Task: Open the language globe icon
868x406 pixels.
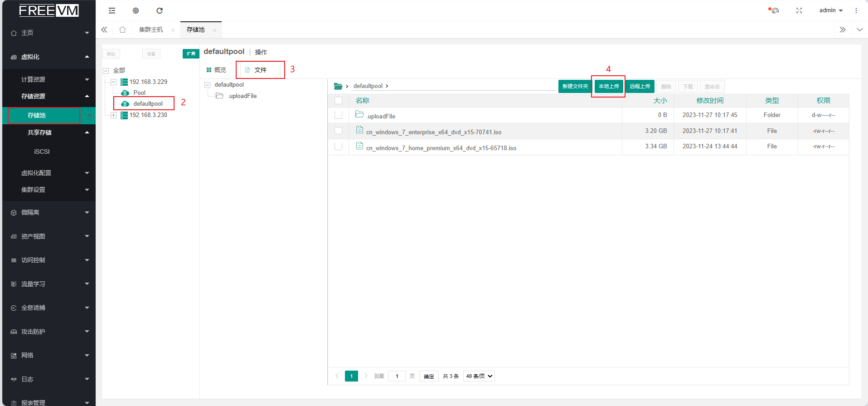Action: point(136,10)
